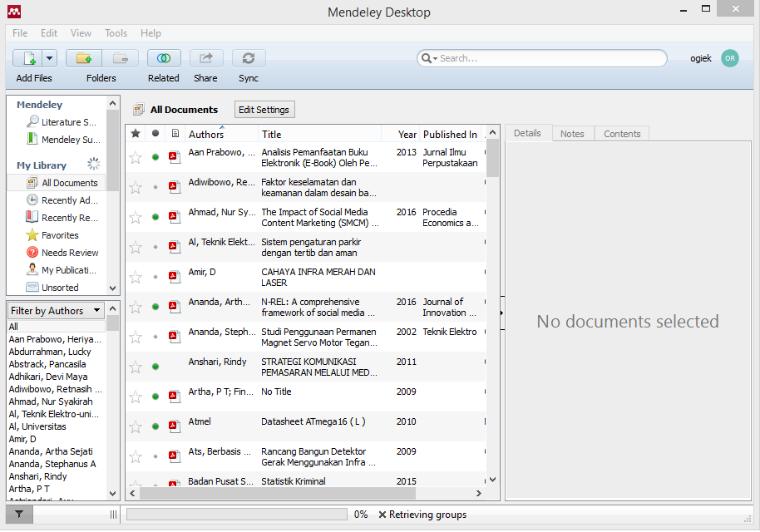Open the Unsorted collection
Image resolution: width=760 pixels, height=532 pixels.
[53, 288]
